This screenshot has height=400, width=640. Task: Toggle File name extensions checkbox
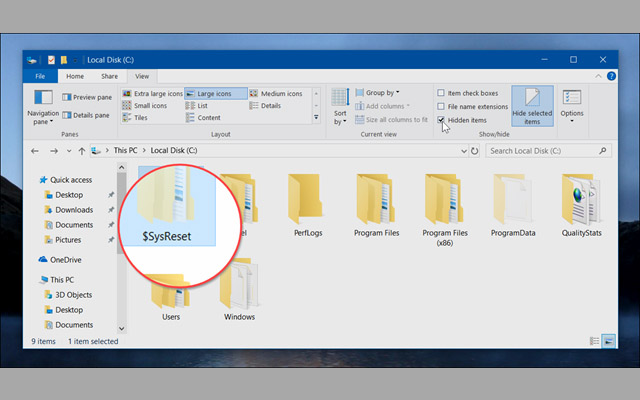442,106
